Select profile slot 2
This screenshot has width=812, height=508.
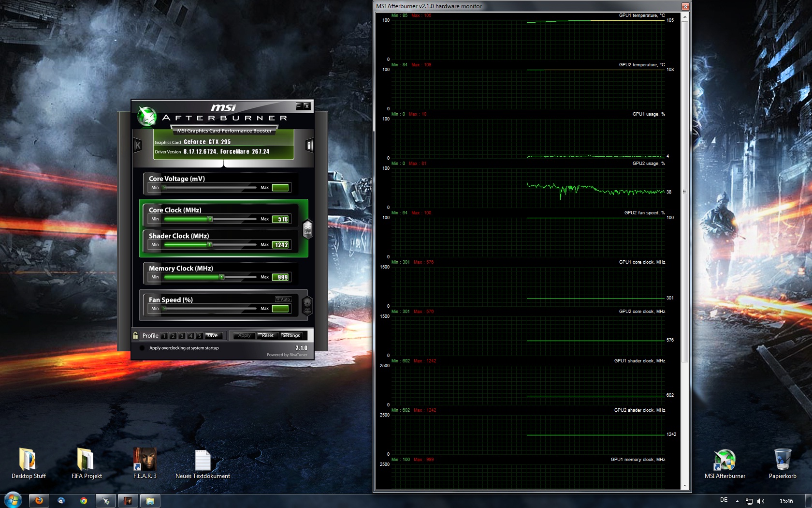point(173,336)
